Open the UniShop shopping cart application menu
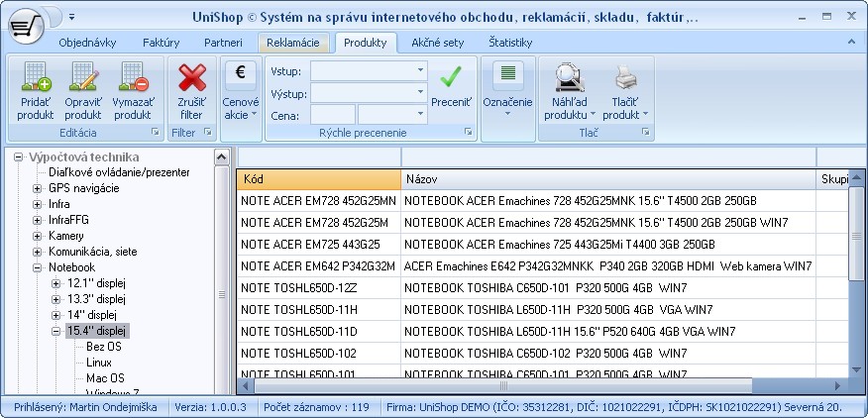868x418 pixels. [x=26, y=26]
